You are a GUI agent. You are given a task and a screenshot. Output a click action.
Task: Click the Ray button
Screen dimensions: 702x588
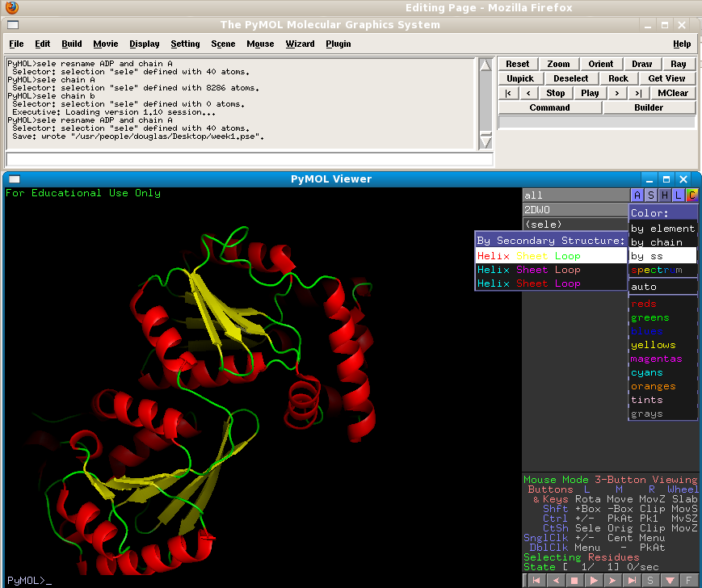[x=678, y=64]
